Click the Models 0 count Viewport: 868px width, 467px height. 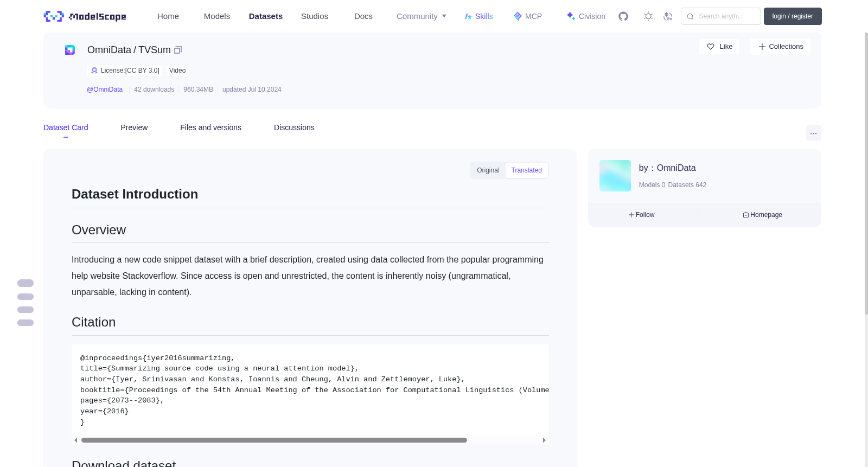point(652,185)
